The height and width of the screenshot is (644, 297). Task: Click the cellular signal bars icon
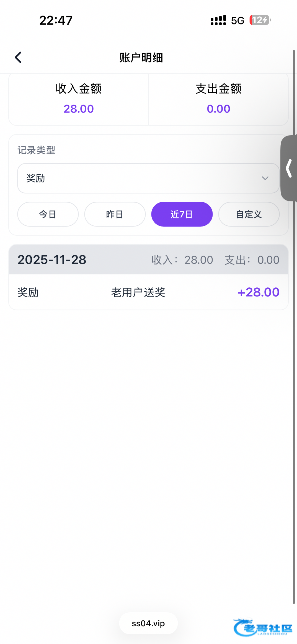[218, 20]
